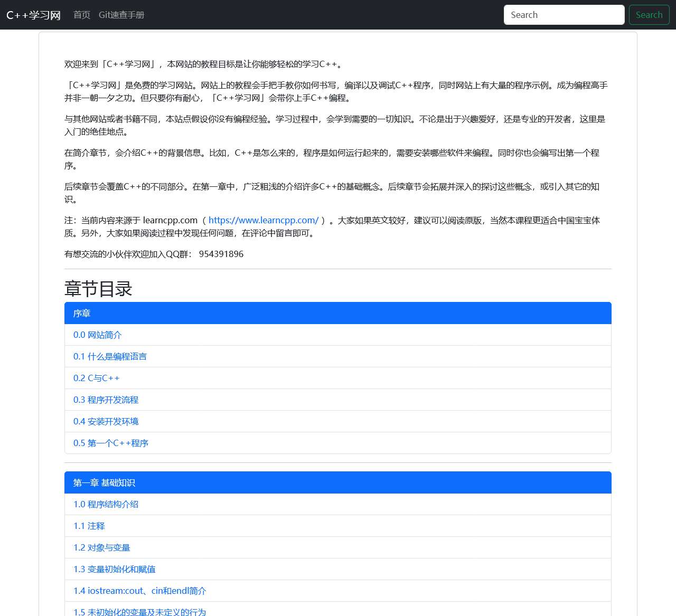Open lesson 1.3 变量初始化和赋值
This screenshot has height=616, width=676.
click(x=114, y=569)
